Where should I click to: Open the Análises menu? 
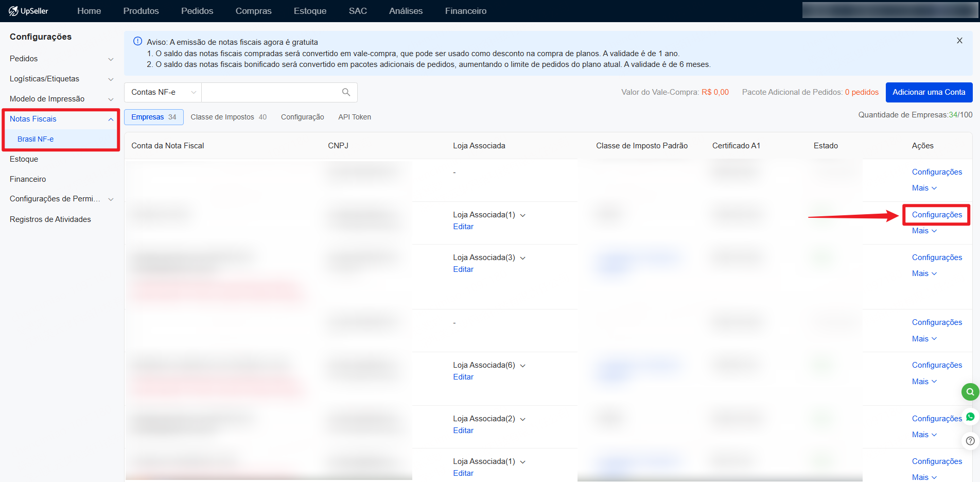(406, 11)
